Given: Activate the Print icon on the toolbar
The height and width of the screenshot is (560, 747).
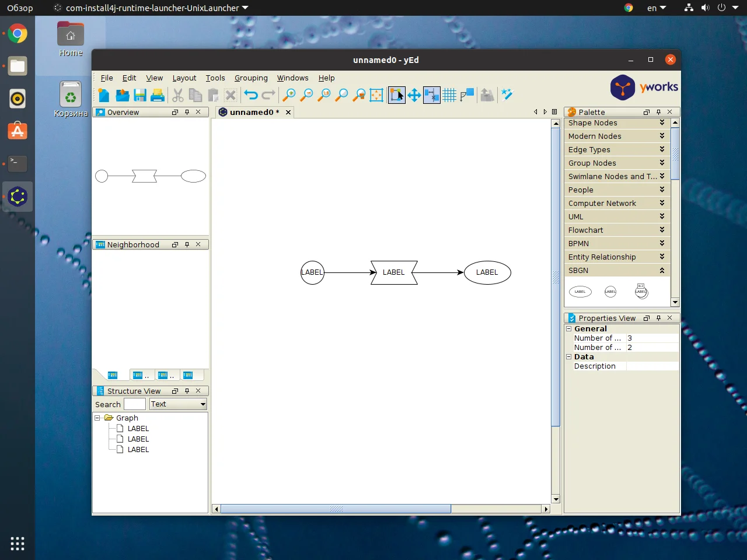Looking at the screenshot, I should pos(158,94).
